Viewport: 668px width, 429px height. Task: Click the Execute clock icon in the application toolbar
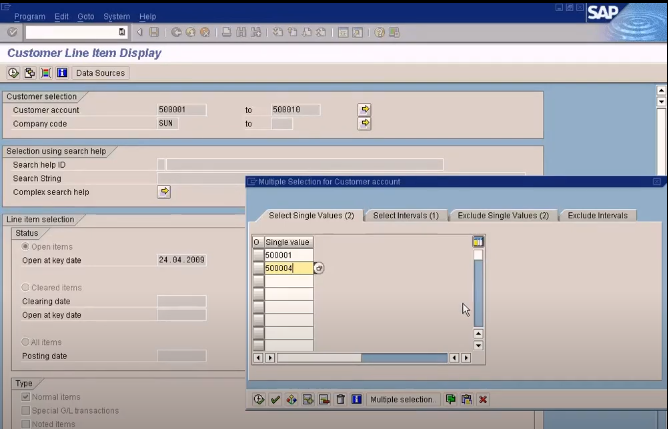pos(13,73)
